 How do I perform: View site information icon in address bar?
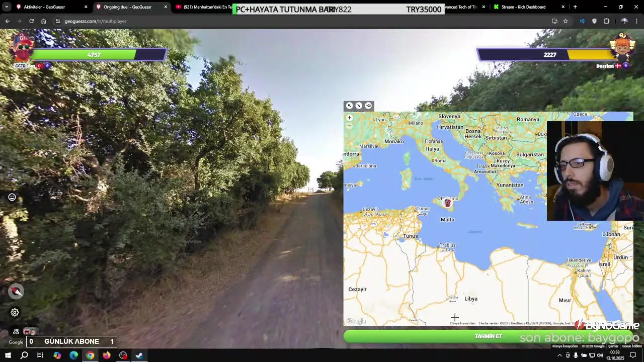(58, 21)
